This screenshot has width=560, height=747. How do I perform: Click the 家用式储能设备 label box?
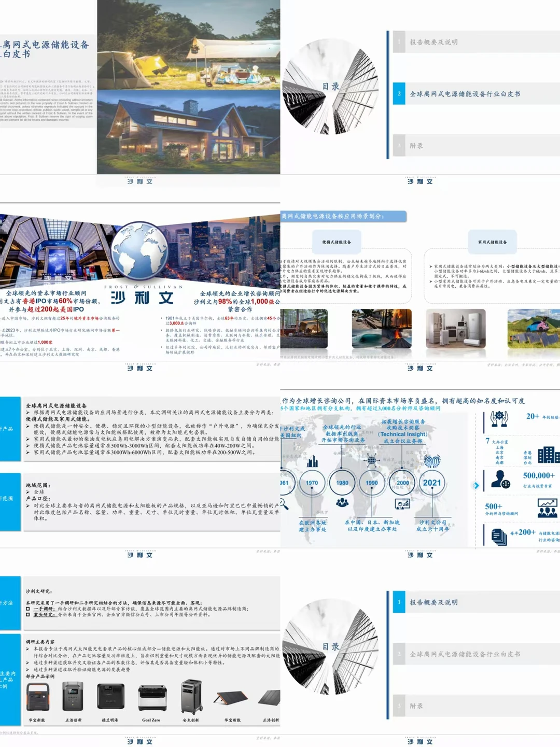(x=493, y=242)
